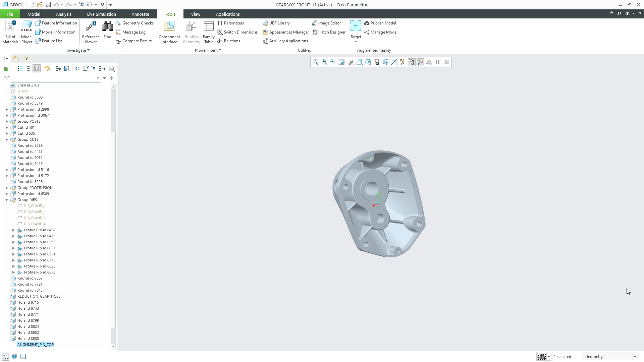Toggle annotation display in graphics toolbar

412,62
